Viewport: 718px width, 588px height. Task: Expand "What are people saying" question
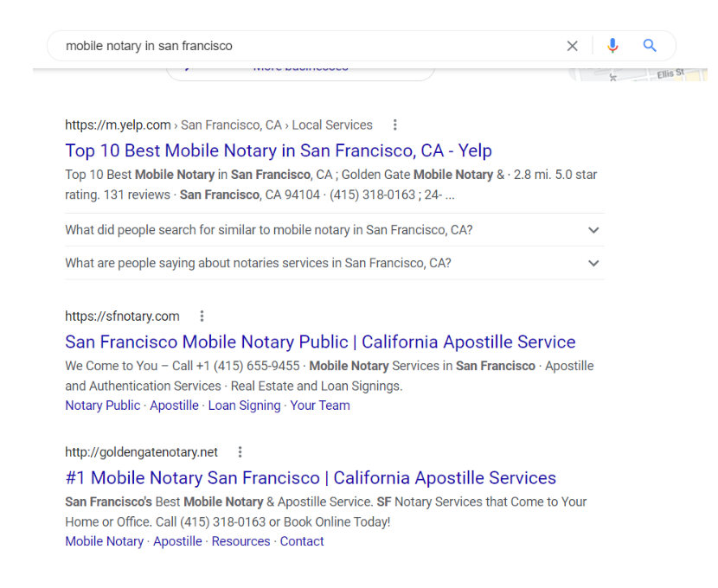(x=593, y=263)
